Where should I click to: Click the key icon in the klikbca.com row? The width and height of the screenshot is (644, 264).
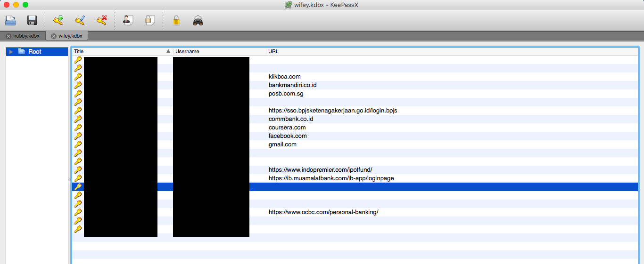[x=78, y=77]
